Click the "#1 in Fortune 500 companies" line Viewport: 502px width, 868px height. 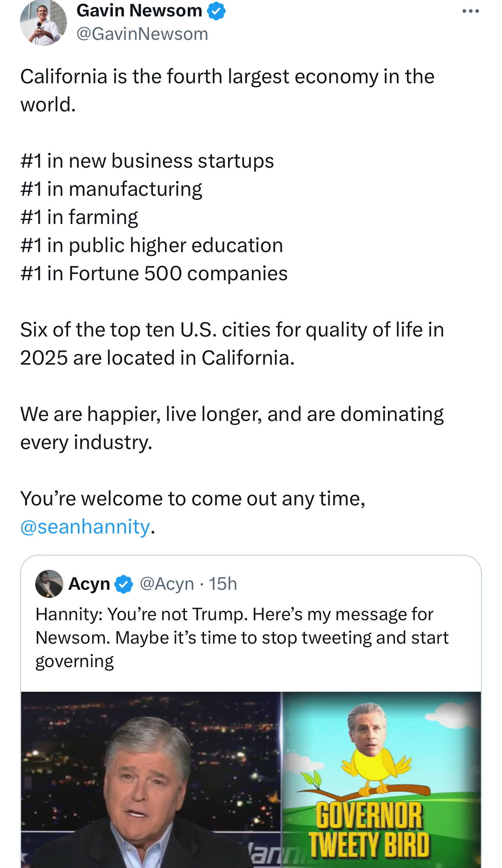click(x=154, y=274)
